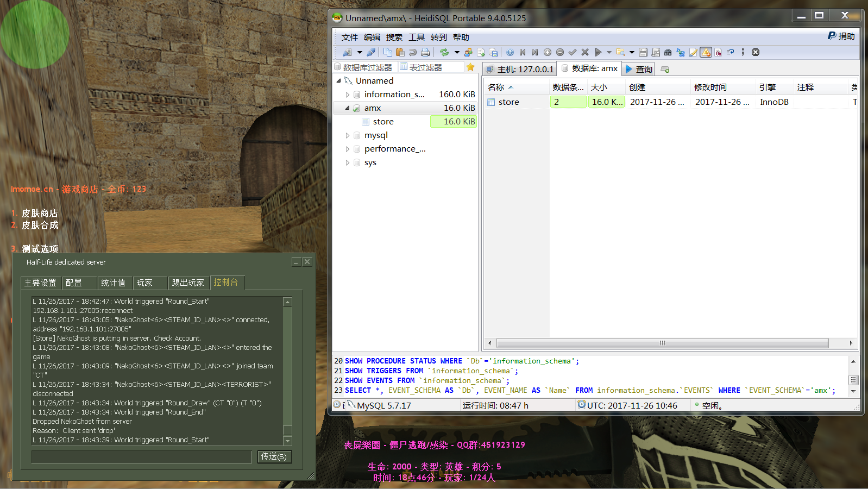Open the 帮助 menu
The image size is (868, 489).
tap(461, 37)
